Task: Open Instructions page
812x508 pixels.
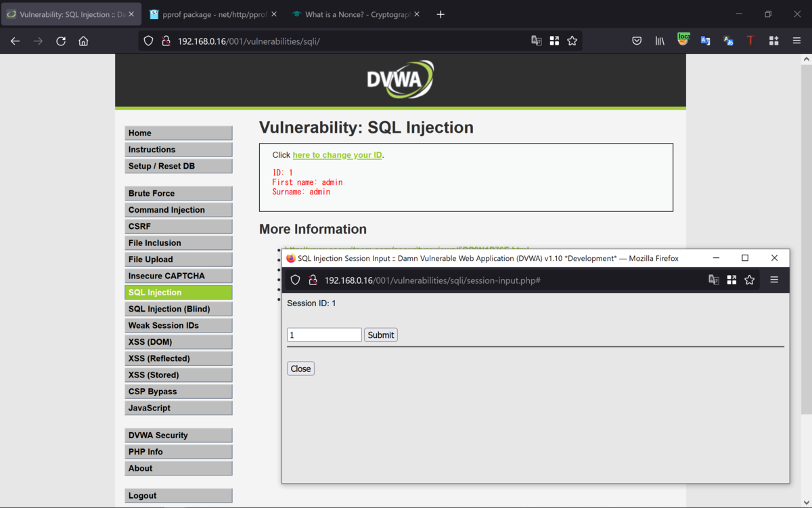Action: click(x=179, y=150)
